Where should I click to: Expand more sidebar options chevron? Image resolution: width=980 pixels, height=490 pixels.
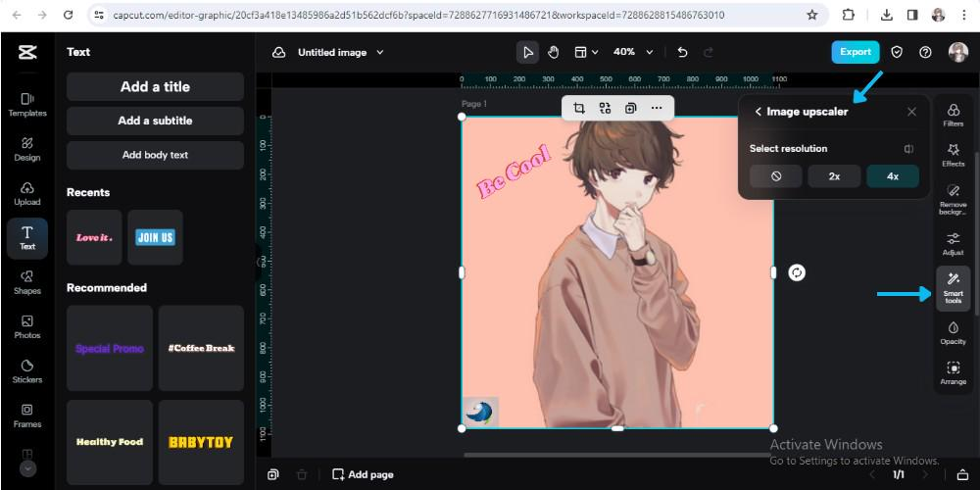point(27,467)
